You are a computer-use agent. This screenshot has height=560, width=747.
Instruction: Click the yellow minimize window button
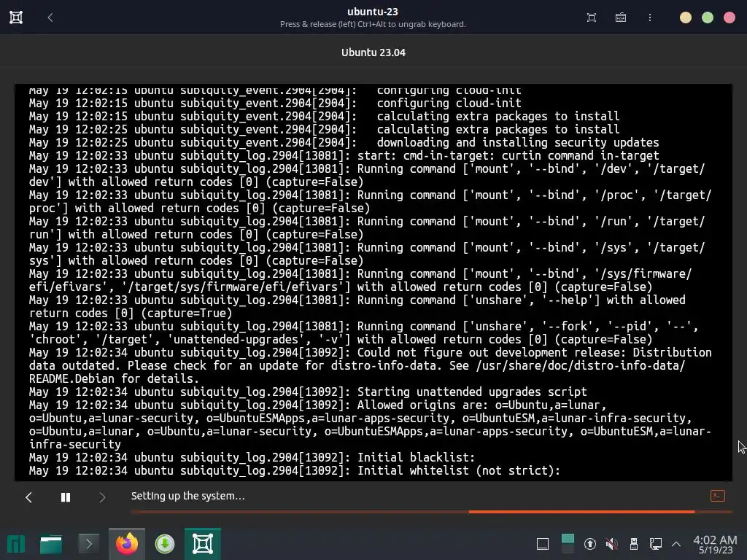[686, 17]
